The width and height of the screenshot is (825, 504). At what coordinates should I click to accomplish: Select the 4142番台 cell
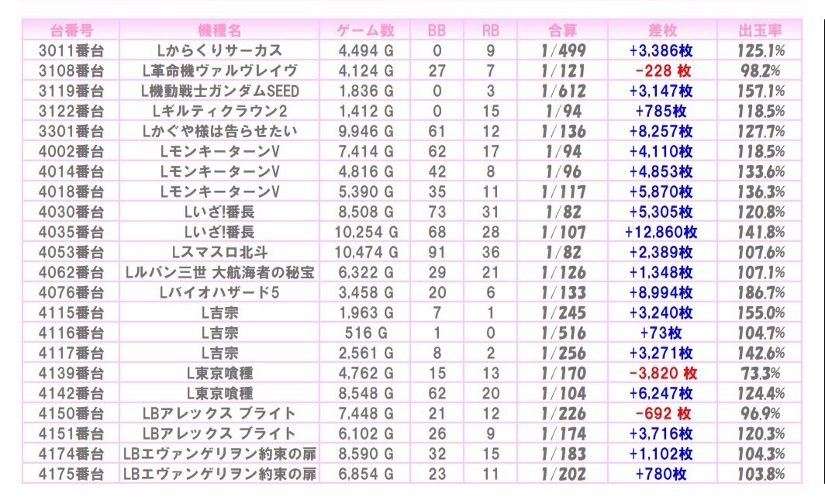pos(71,393)
